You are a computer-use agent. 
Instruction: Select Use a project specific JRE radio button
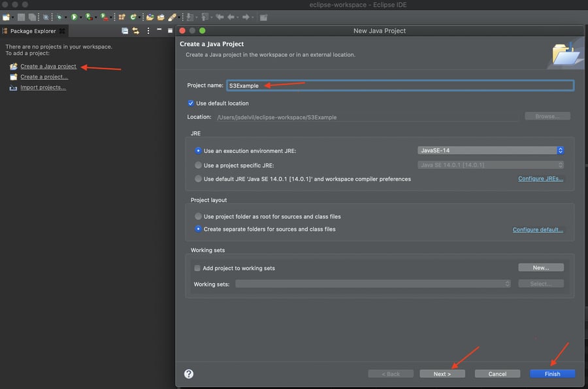point(198,165)
